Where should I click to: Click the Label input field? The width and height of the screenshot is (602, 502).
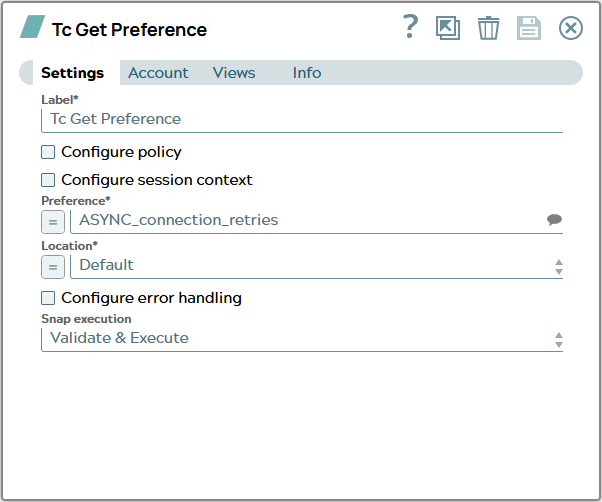(302, 120)
